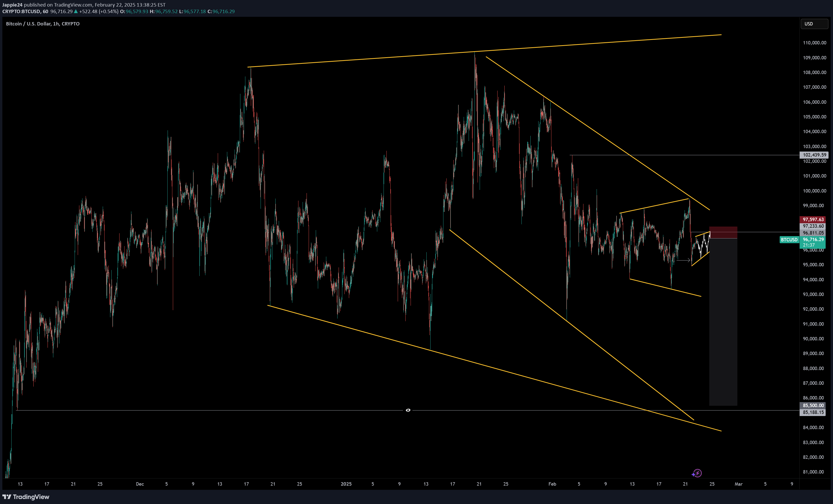Click the red 97,597.63 stop price label
This screenshot has height=504, width=833.
[x=813, y=219]
